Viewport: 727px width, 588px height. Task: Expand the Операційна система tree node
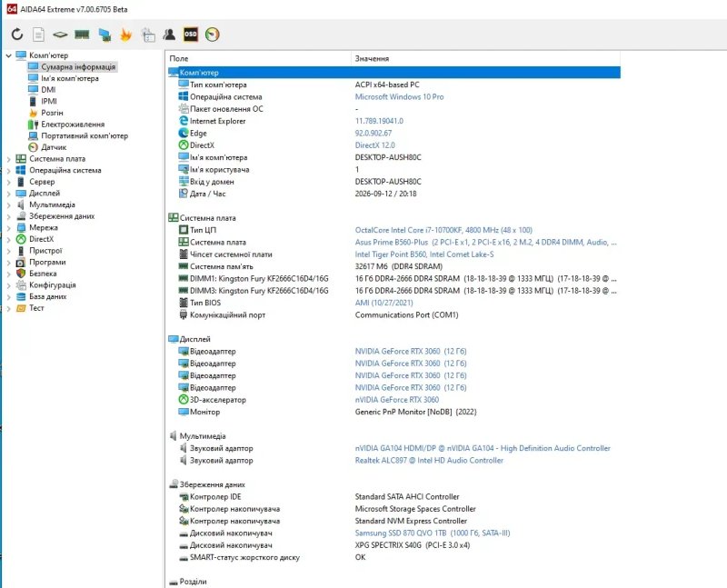pos(8,171)
